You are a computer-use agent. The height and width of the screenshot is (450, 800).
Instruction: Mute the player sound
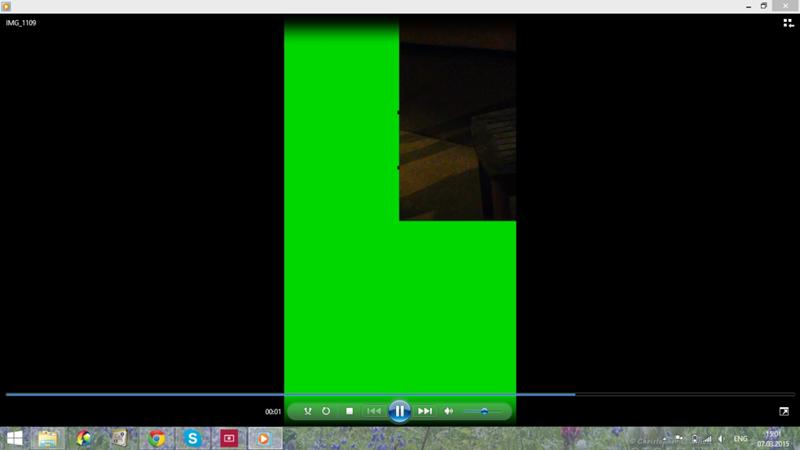click(448, 411)
